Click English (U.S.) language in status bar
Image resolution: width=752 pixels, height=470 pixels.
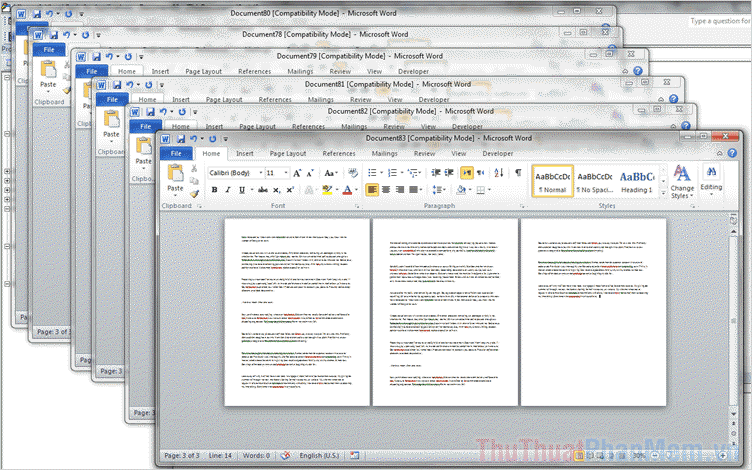[319, 455]
